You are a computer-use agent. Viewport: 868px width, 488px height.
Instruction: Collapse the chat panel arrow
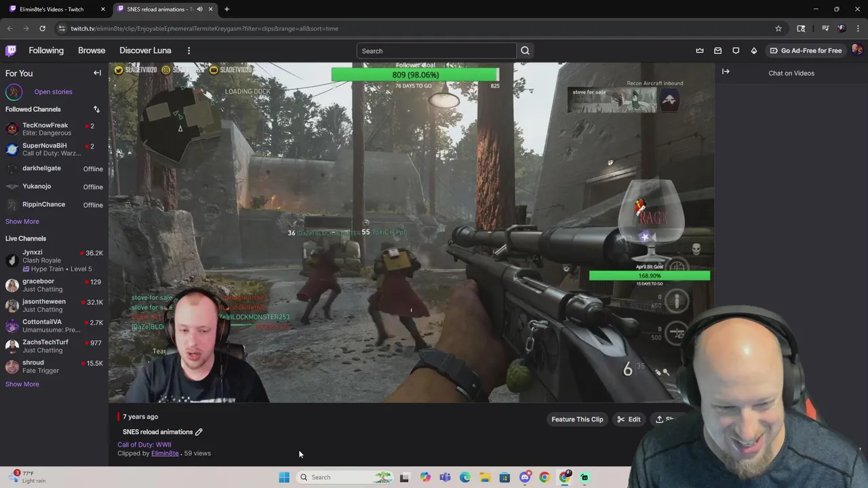pos(726,72)
